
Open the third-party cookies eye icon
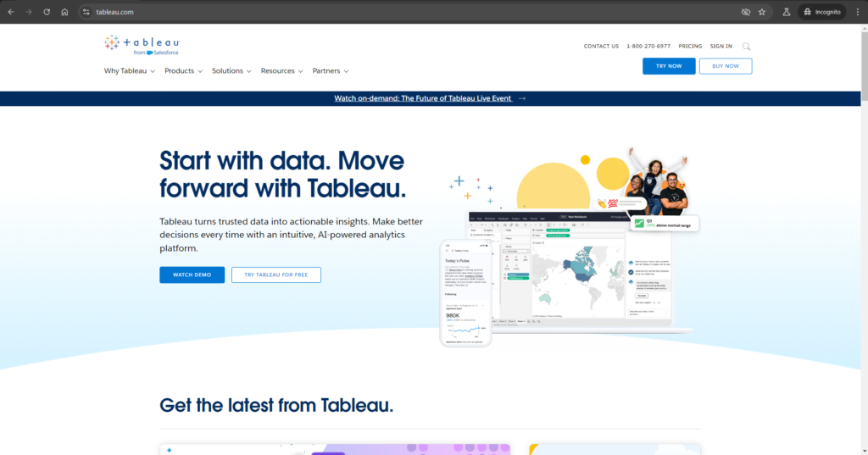(x=746, y=12)
